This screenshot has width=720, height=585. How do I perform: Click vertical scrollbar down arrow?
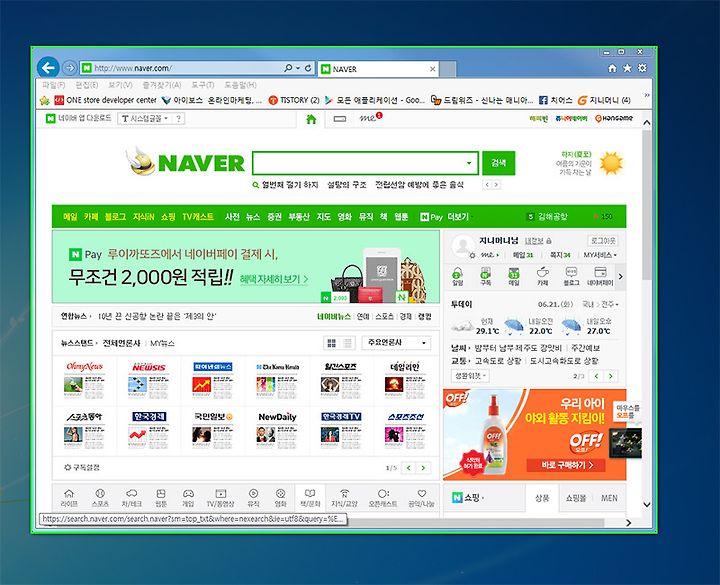[647, 504]
